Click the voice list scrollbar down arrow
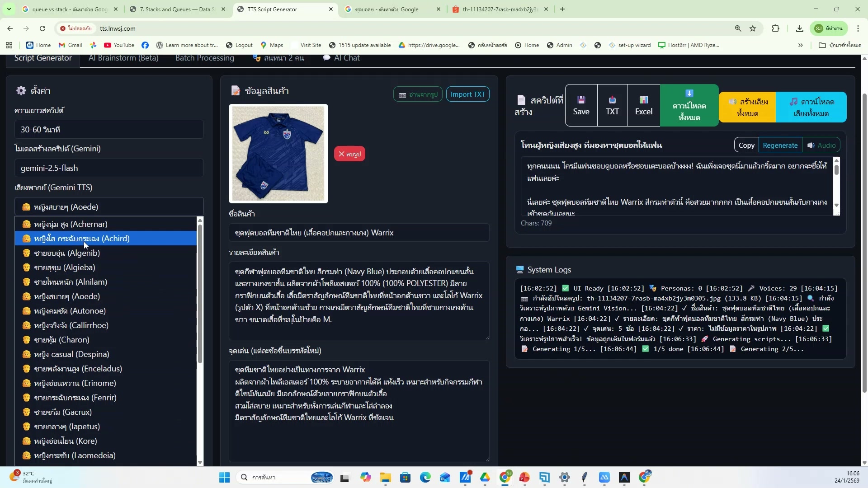 [x=200, y=462]
